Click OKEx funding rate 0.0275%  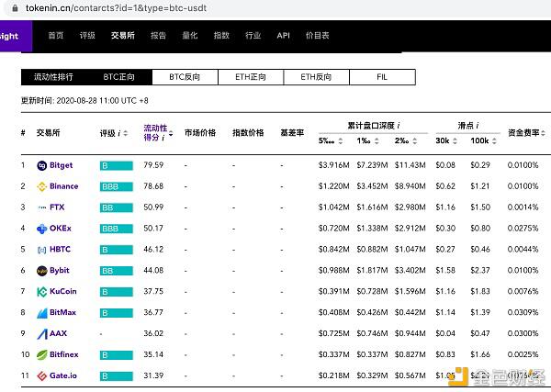(523, 229)
